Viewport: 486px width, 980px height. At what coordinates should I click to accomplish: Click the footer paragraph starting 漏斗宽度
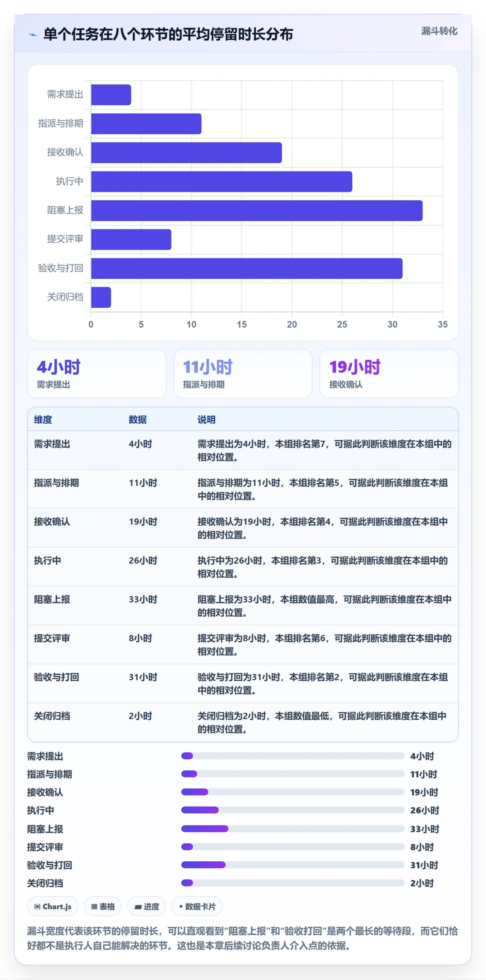pyautogui.click(x=242, y=938)
